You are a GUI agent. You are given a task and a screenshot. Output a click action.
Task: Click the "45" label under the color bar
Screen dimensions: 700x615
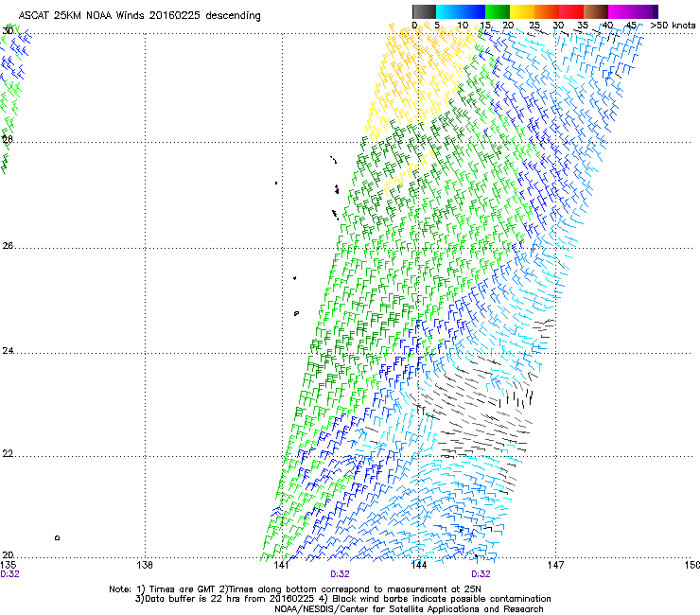point(631,26)
